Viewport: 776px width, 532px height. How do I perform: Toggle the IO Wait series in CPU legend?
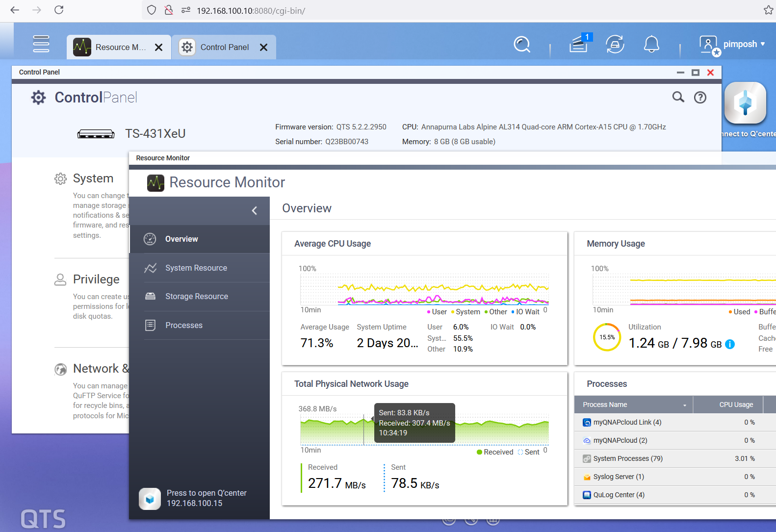coord(525,312)
